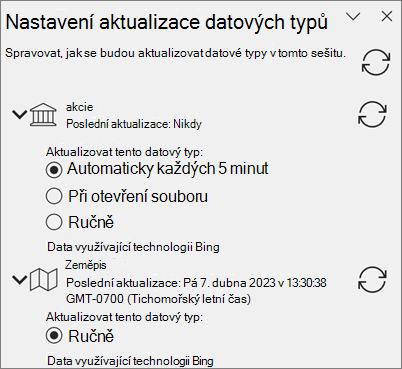Click the 'Spravovat, jak se budou aktualizovat' description
The height and width of the screenshot is (369, 402).
(175, 53)
